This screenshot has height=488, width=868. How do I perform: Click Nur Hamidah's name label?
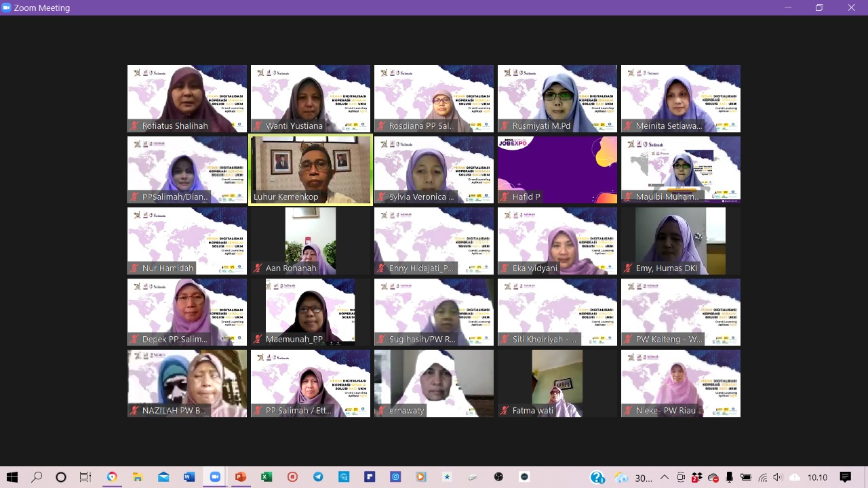(x=167, y=268)
